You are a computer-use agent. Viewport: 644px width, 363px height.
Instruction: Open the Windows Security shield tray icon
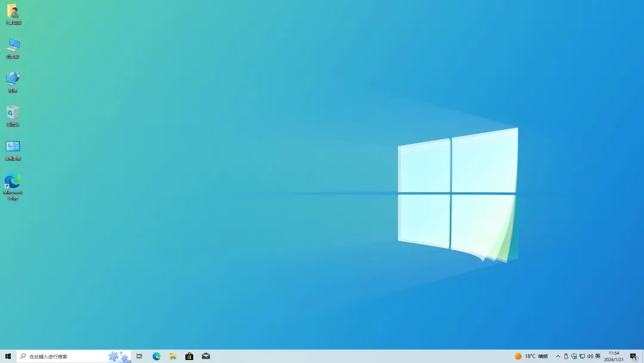[573, 356]
